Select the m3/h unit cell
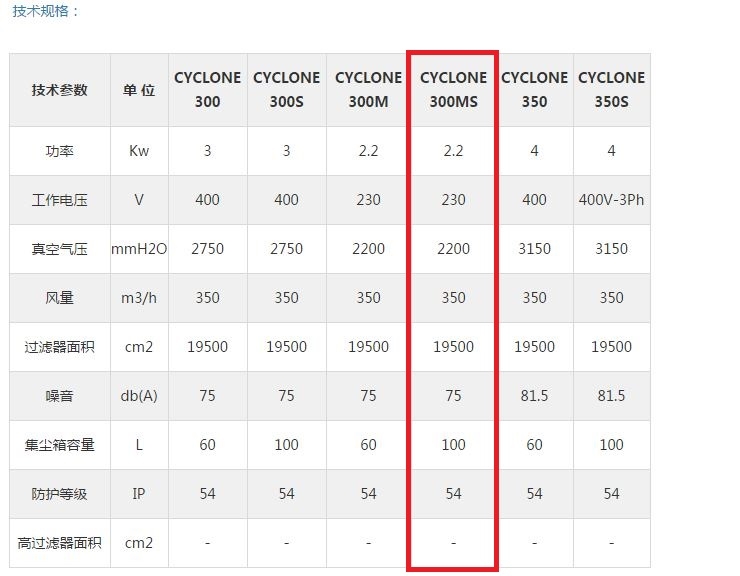The height and width of the screenshot is (576, 740). tap(139, 298)
